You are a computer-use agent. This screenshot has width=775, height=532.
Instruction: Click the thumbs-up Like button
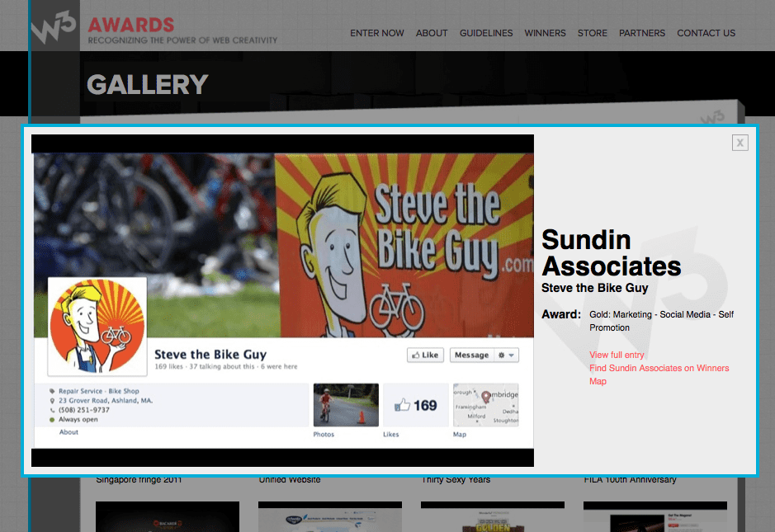(x=425, y=355)
